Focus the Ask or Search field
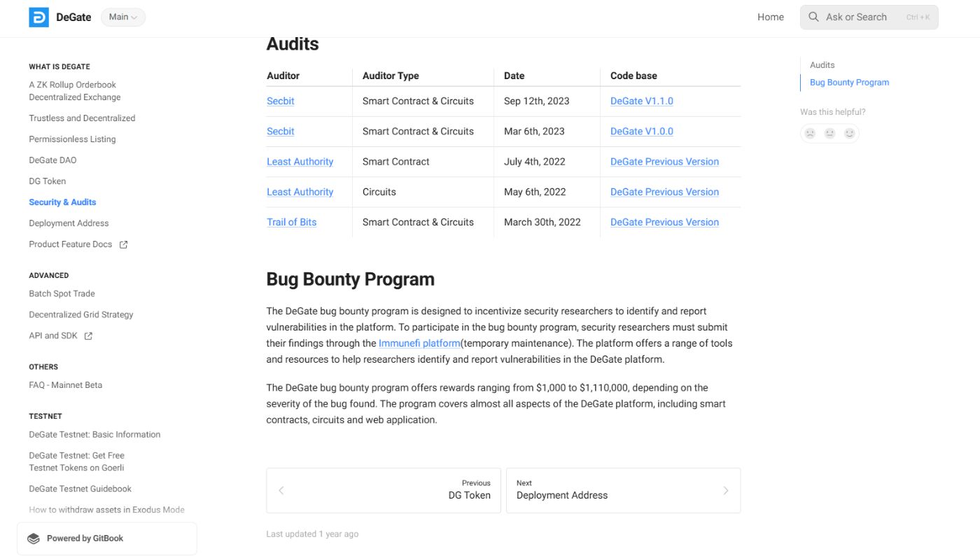Screen dimensions: 980x556 [x=869, y=17]
